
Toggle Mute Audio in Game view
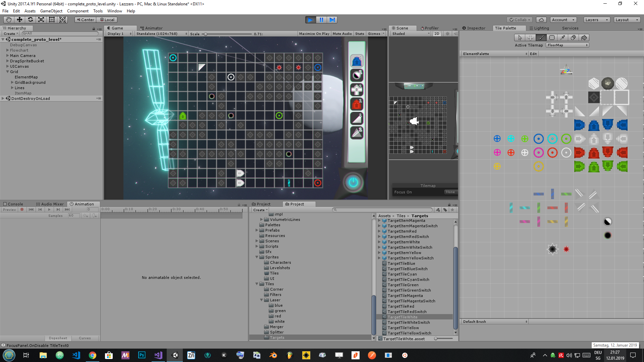point(342,34)
